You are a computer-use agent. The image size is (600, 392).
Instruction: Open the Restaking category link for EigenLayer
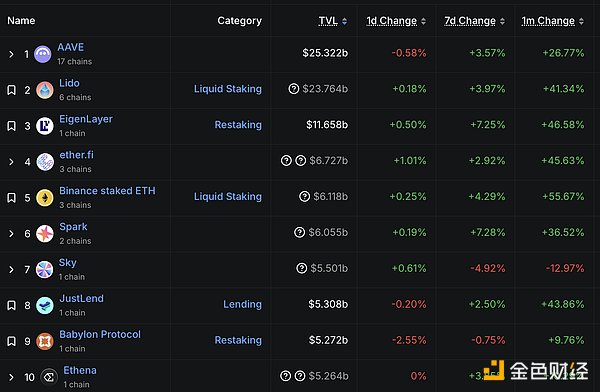pos(238,125)
